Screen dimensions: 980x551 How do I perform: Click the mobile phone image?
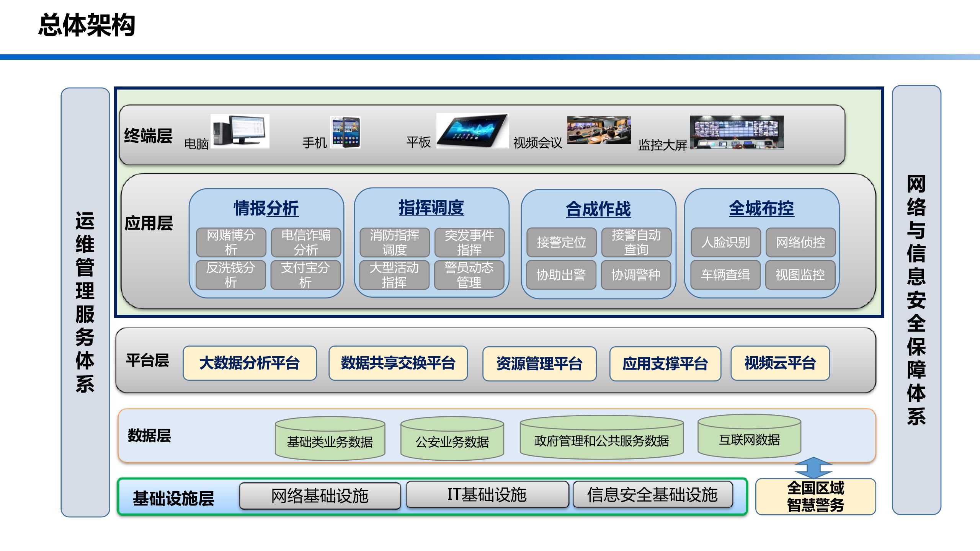(345, 132)
